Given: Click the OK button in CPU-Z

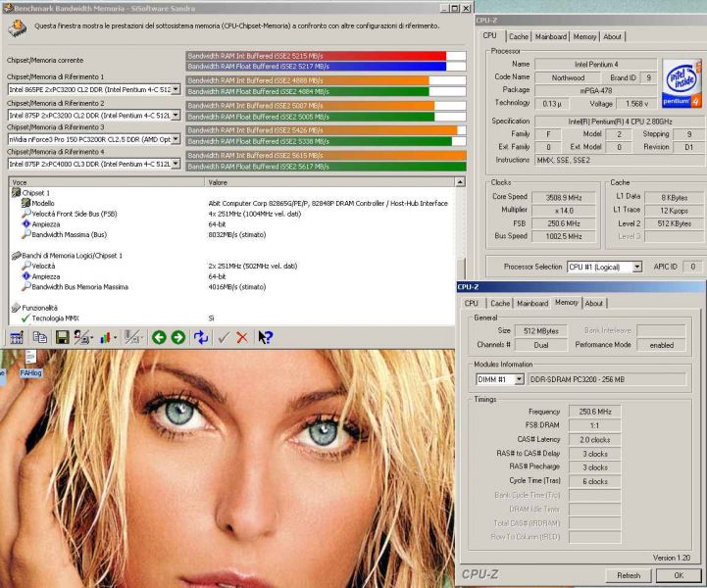Looking at the screenshot, I should click(679, 575).
